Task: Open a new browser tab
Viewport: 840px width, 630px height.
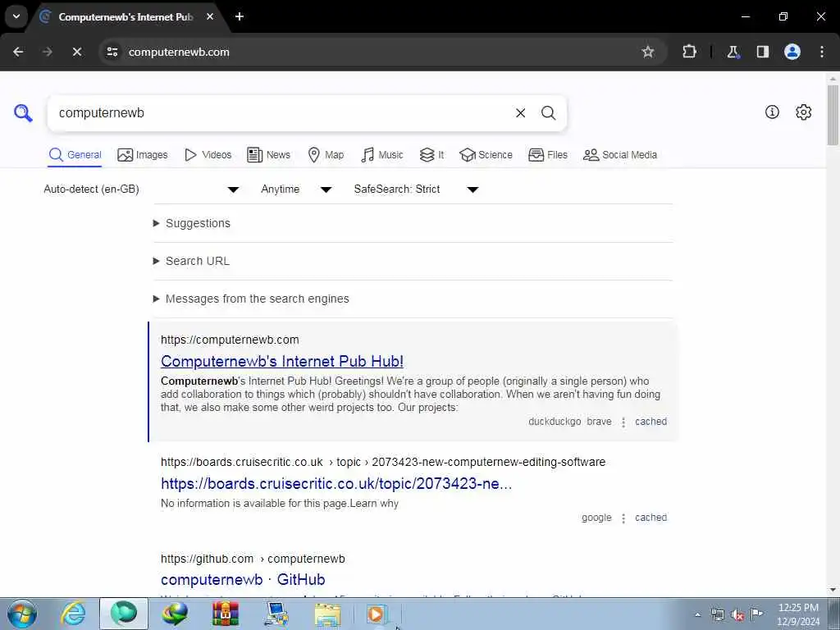Action: point(240,16)
